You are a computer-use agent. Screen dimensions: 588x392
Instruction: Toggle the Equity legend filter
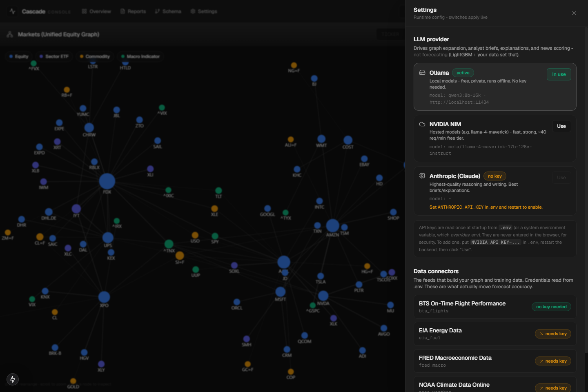click(19, 56)
